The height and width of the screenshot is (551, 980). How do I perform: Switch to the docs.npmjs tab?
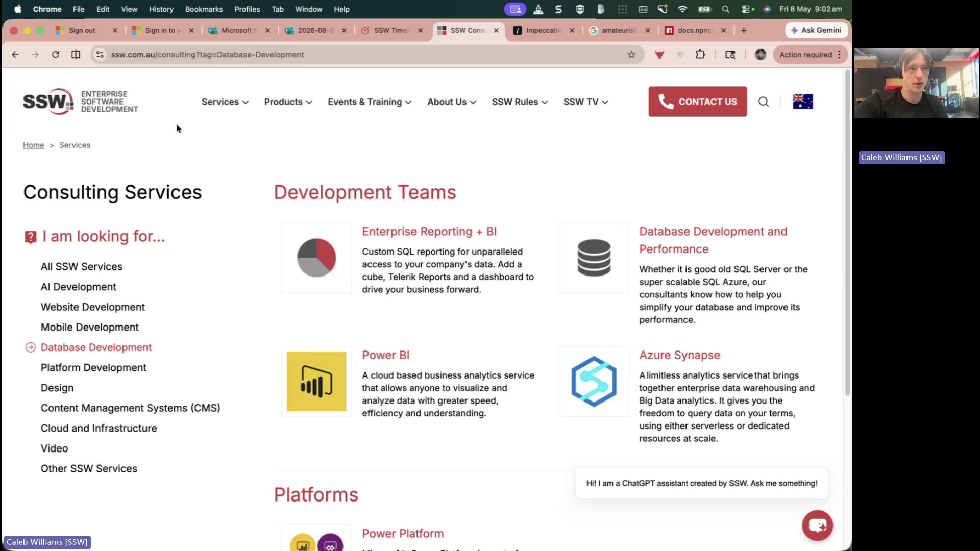pos(695,30)
